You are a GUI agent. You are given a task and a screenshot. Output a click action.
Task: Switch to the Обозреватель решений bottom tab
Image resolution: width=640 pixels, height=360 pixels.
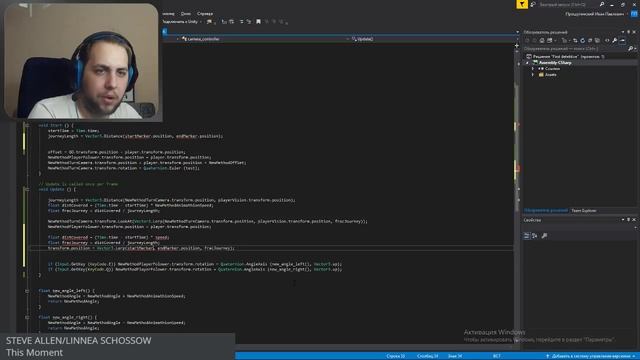pyautogui.click(x=546, y=211)
